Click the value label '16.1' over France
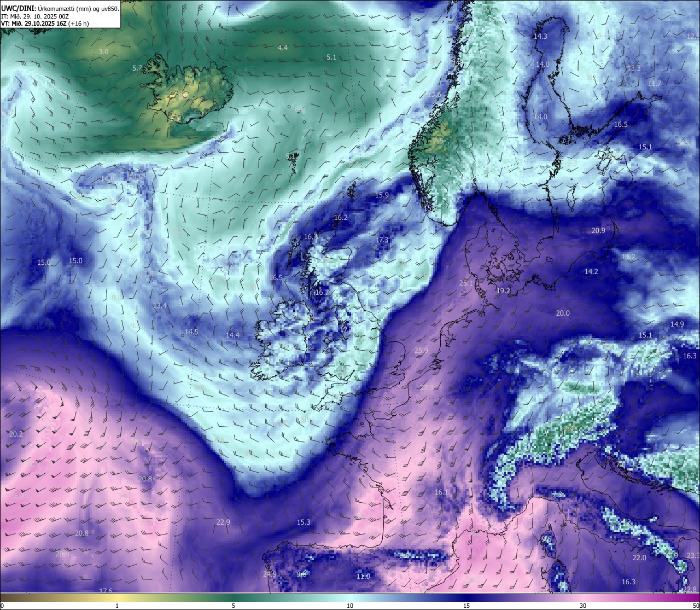The width and height of the screenshot is (700, 610). coord(441,492)
